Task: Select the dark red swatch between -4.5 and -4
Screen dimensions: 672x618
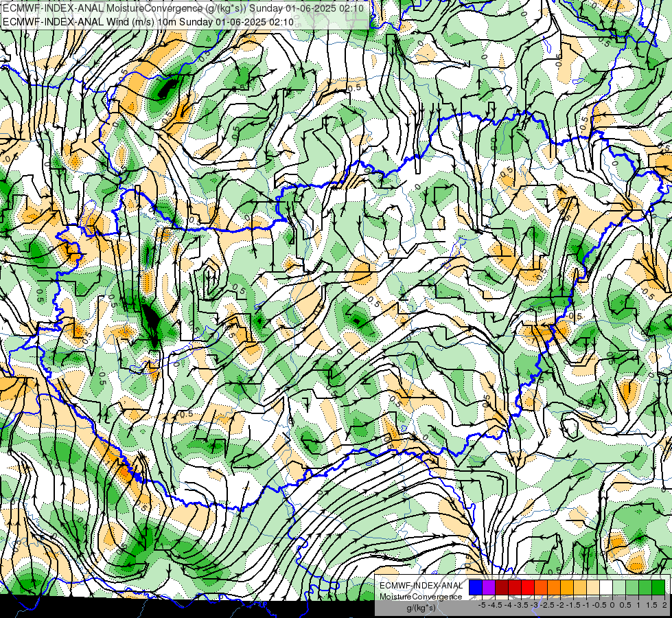Action: click(502, 588)
